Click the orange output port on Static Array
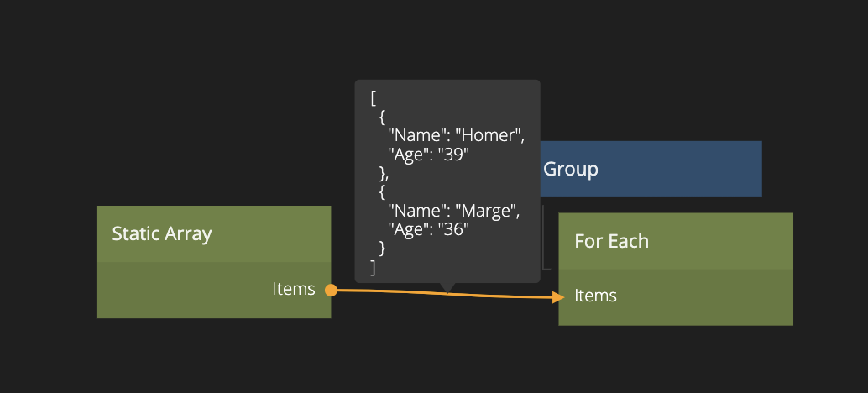868x393 pixels. click(331, 291)
